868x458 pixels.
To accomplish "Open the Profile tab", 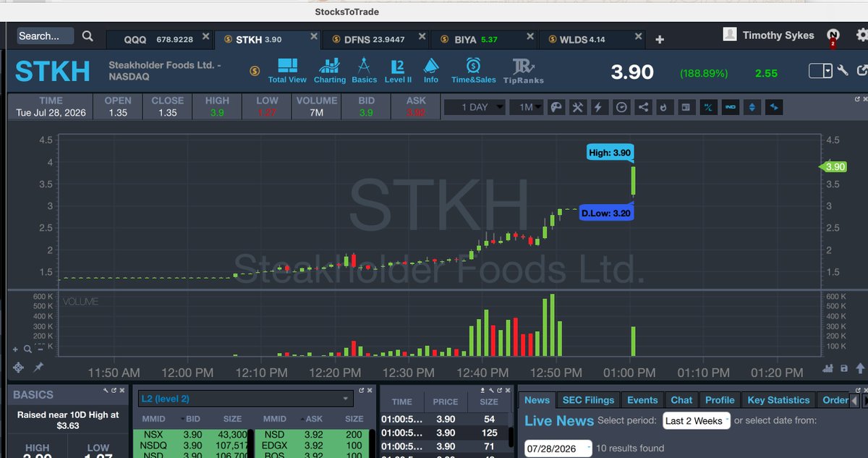I will click(x=720, y=399).
